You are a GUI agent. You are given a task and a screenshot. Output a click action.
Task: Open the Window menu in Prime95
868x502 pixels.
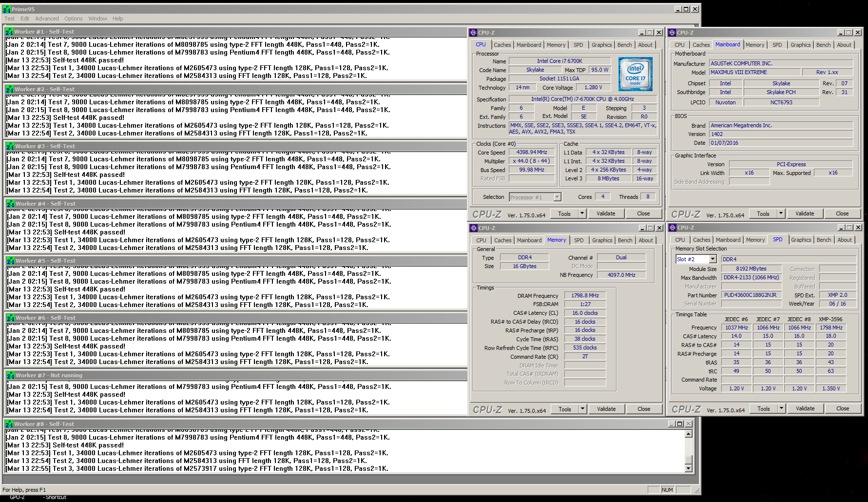pyautogui.click(x=97, y=19)
